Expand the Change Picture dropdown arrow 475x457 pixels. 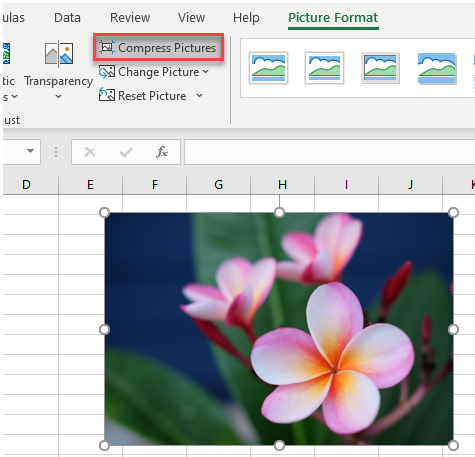(205, 72)
